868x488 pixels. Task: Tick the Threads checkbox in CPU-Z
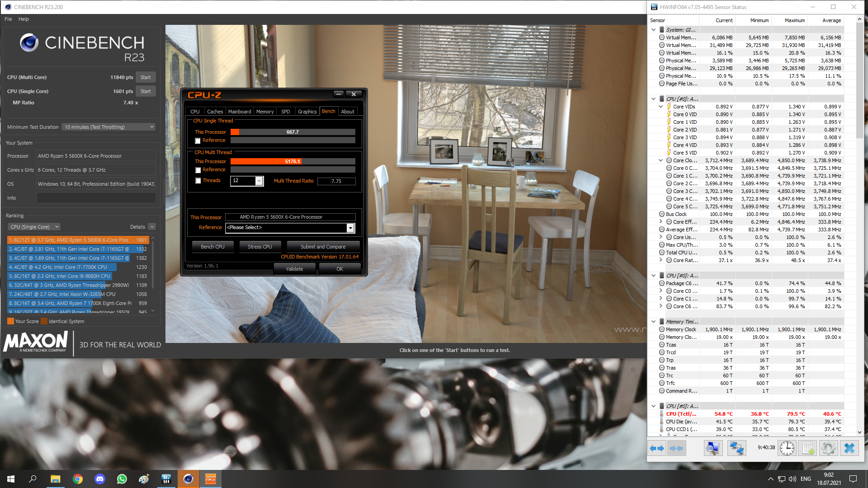point(198,181)
